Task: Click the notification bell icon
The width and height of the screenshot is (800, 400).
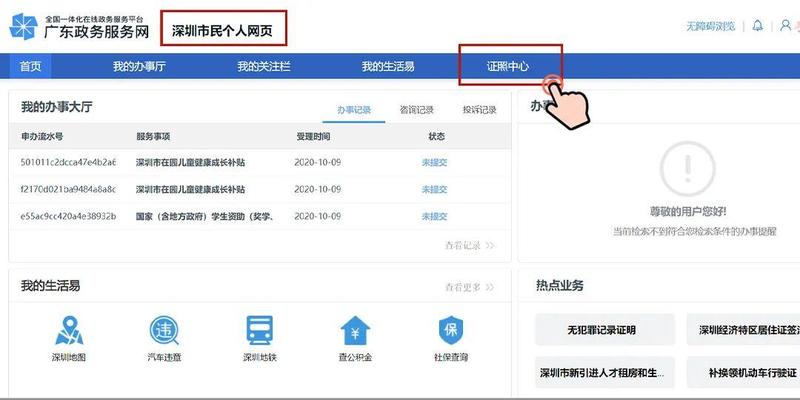Action: click(x=757, y=25)
